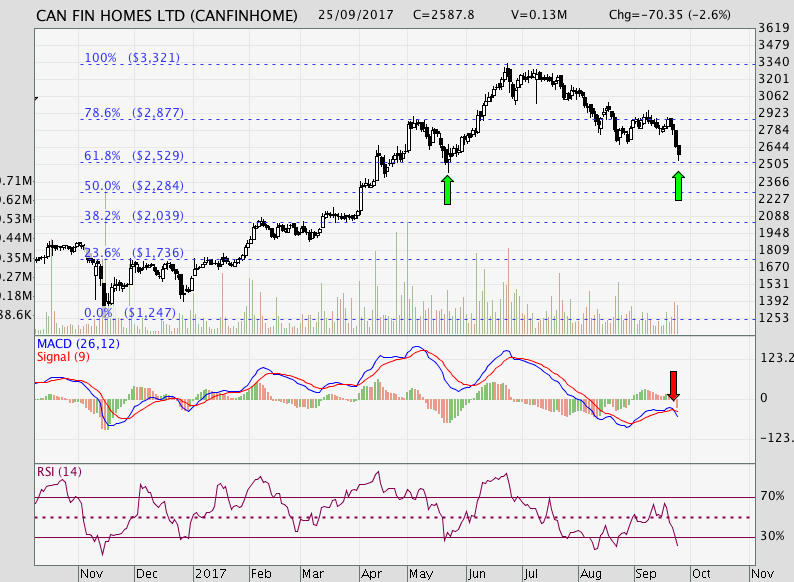Select the 23.6% ($1,736) Fibonacci label

click(134, 253)
